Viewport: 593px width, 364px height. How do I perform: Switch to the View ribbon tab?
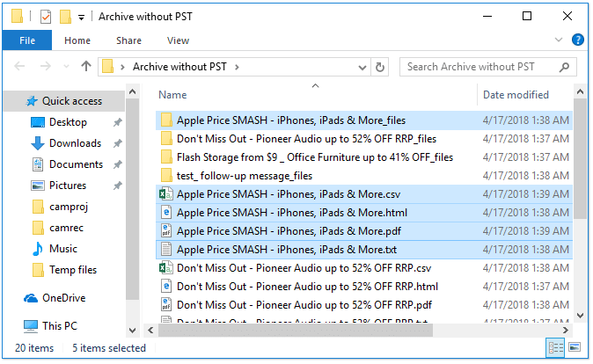pyautogui.click(x=178, y=40)
